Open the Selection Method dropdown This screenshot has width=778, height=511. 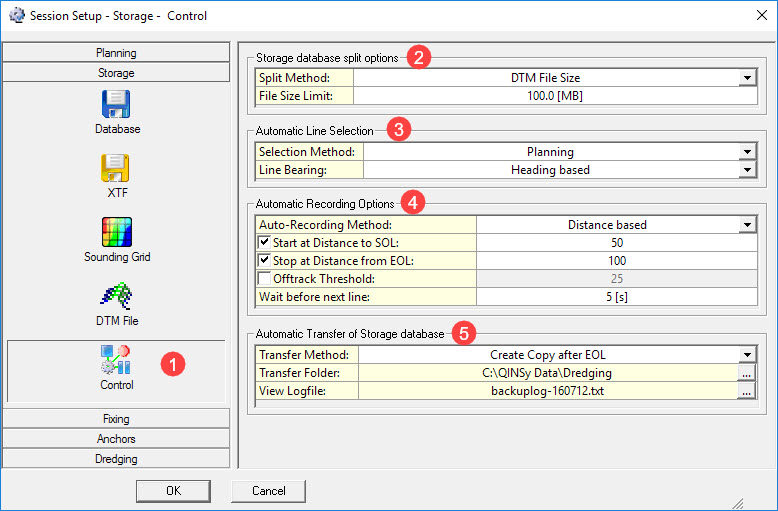[746, 152]
